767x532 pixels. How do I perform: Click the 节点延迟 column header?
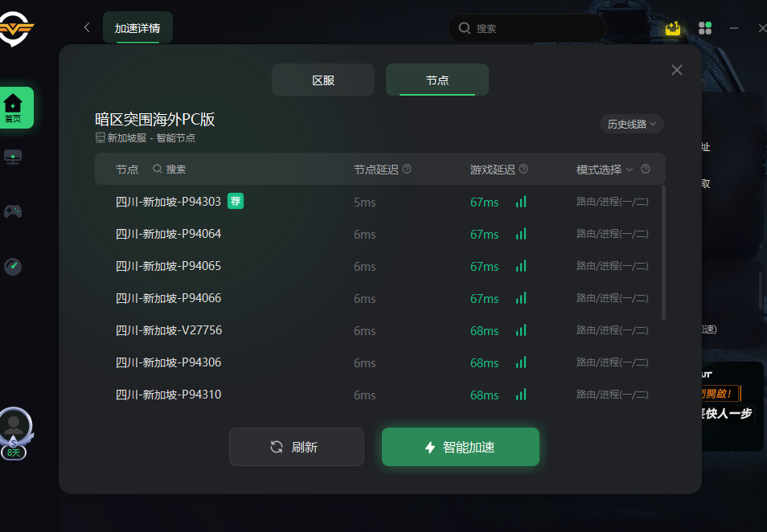pos(376,170)
